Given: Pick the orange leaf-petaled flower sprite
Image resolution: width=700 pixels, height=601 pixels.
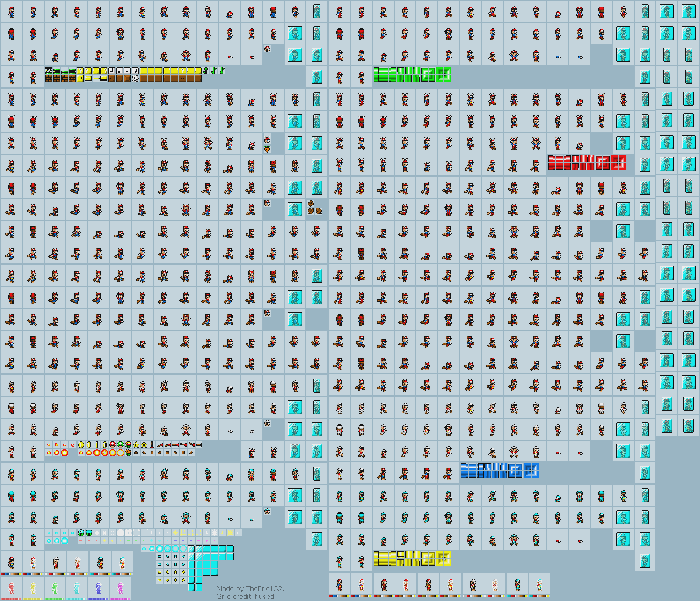Looking at the screenshot, I should click(128, 453).
